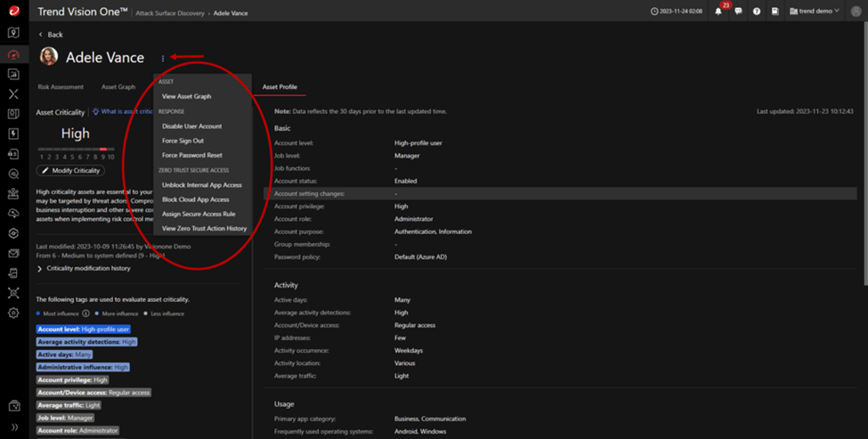Image resolution: width=868 pixels, height=439 pixels.
Task: Go back using the Back button
Action: (51, 35)
